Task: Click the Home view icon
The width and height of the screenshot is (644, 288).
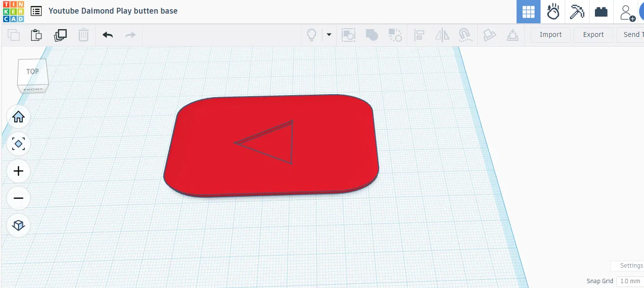Action: (18, 117)
